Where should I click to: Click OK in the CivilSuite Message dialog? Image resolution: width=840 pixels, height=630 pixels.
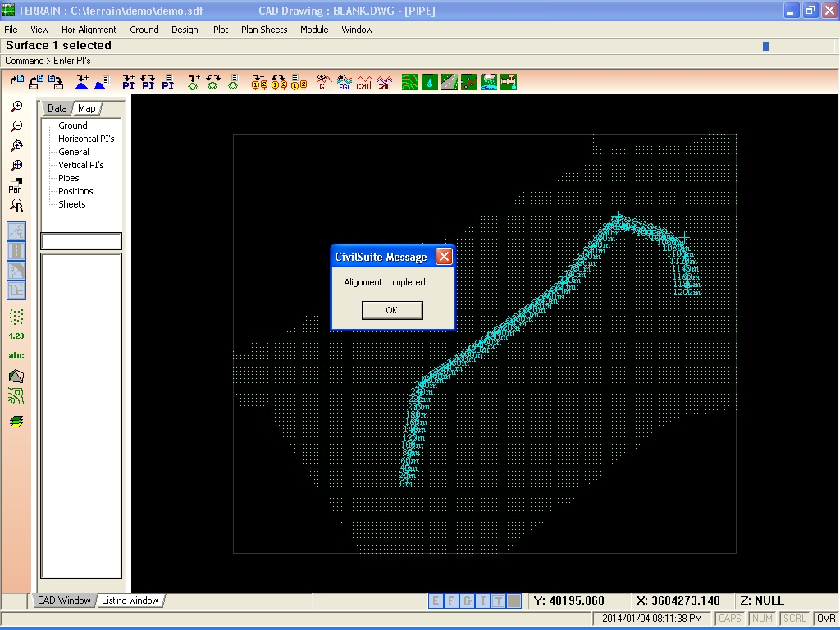392,310
